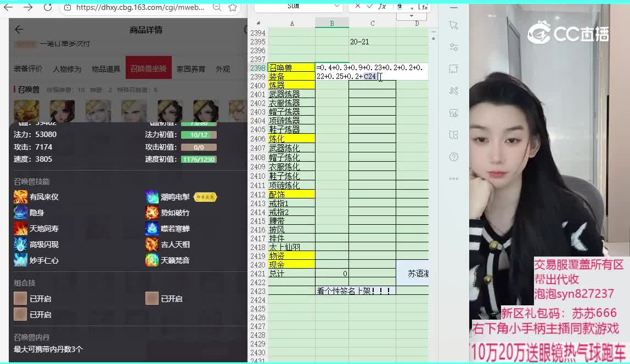
Task: Cancel the formula with the red X
Action: point(358,6)
